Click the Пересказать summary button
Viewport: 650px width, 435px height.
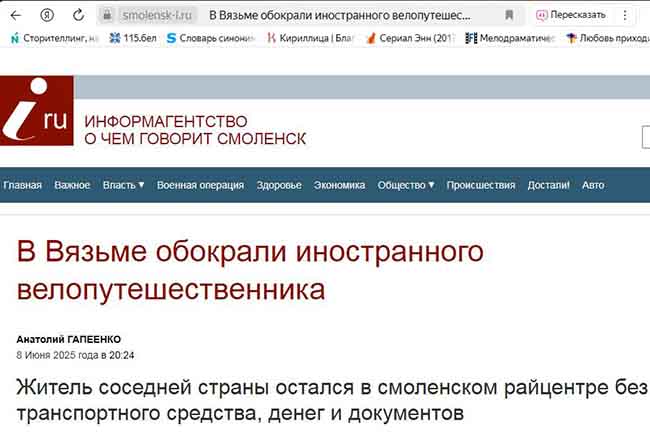pos(571,15)
